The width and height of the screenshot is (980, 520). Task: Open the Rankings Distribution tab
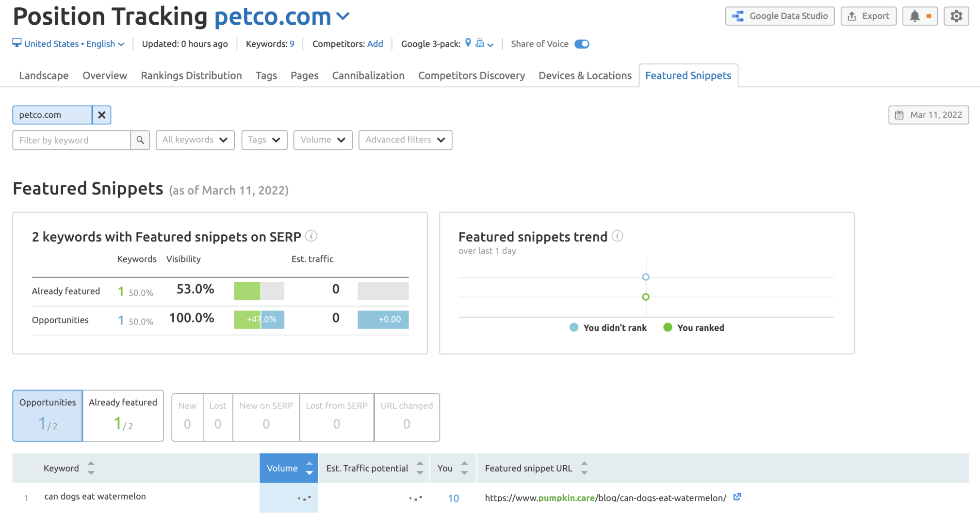click(191, 76)
